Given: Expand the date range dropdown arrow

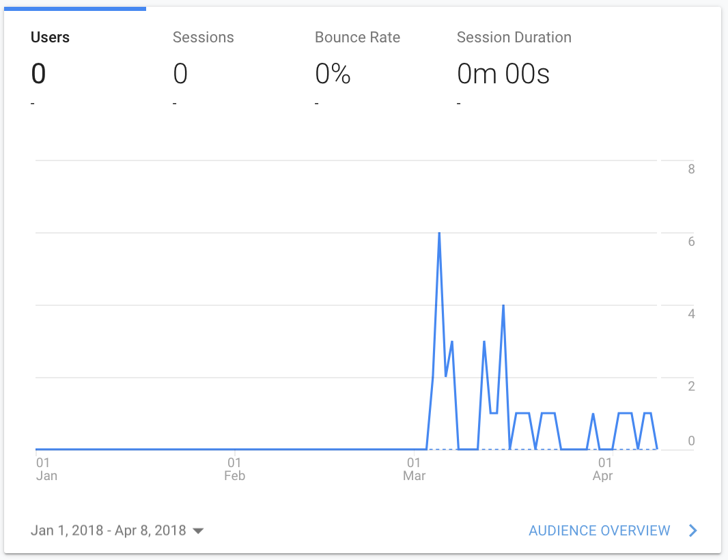Looking at the screenshot, I should [x=198, y=531].
